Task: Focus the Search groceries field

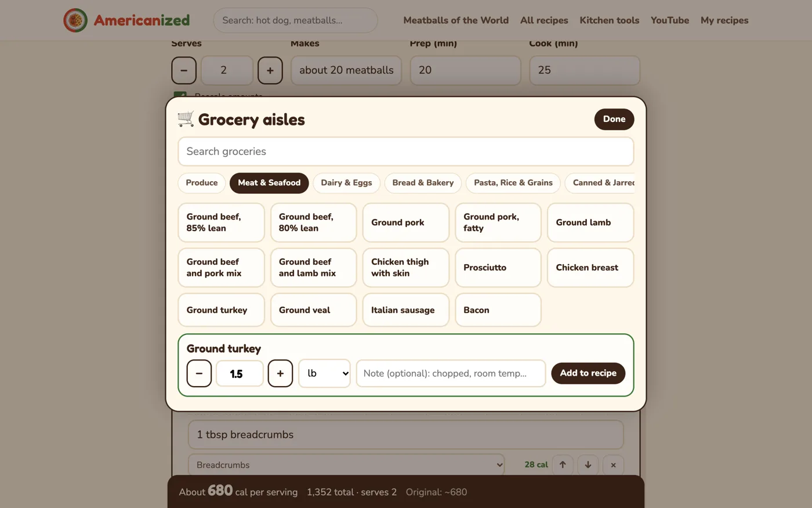Action: pyautogui.click(x=406, y=152)
